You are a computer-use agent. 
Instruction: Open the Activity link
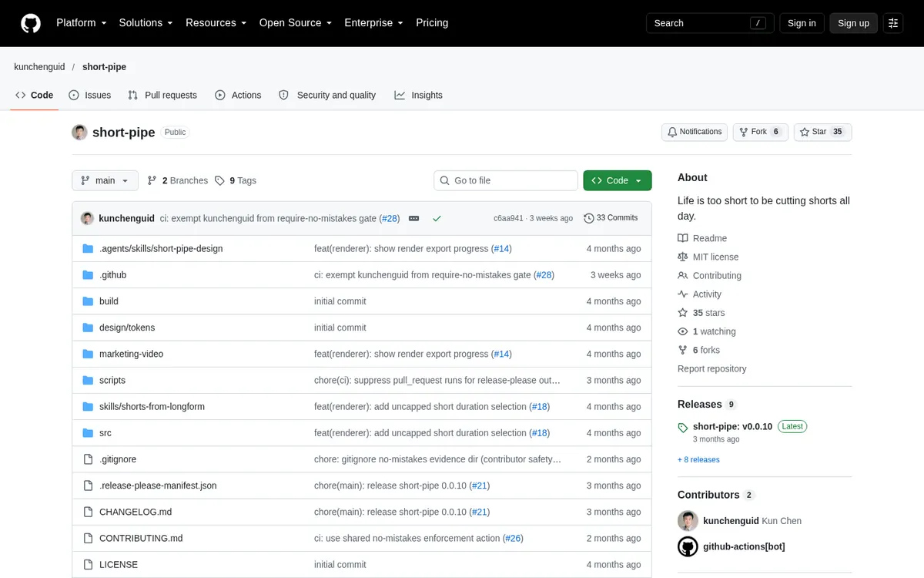(x=699, y=294)
